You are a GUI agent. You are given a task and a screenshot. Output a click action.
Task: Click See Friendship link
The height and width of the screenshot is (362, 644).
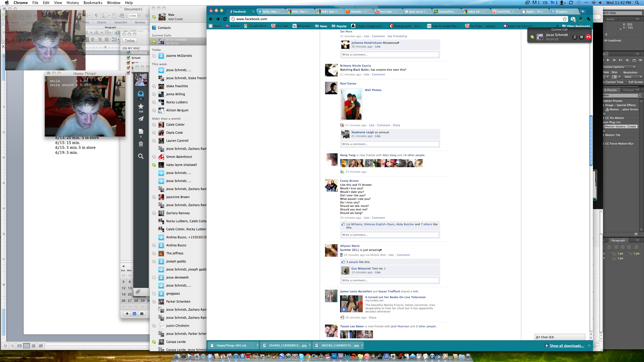tap(397, 36)
